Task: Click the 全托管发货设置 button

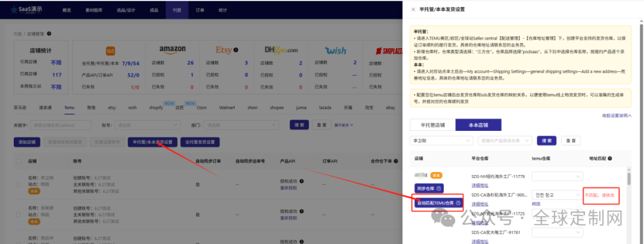Action: [200, 142]
